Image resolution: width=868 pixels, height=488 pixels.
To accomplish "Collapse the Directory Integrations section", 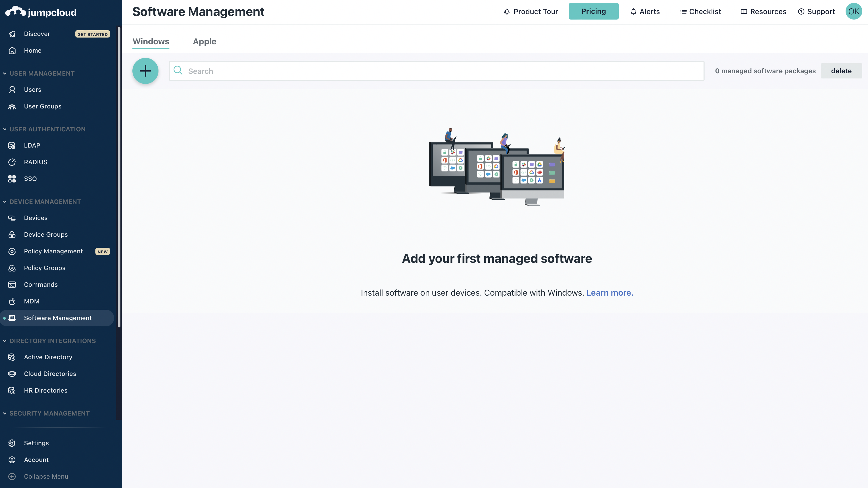I will (5, 341).
